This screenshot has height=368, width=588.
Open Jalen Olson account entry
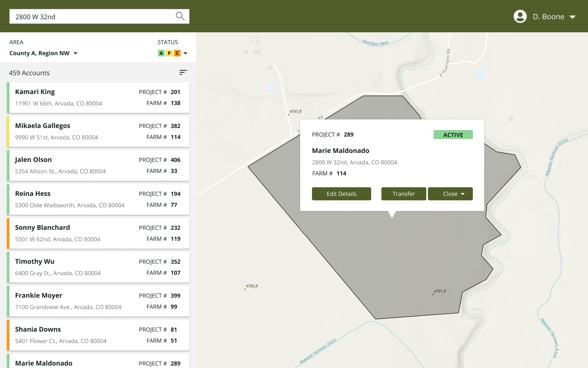(98, 166)
